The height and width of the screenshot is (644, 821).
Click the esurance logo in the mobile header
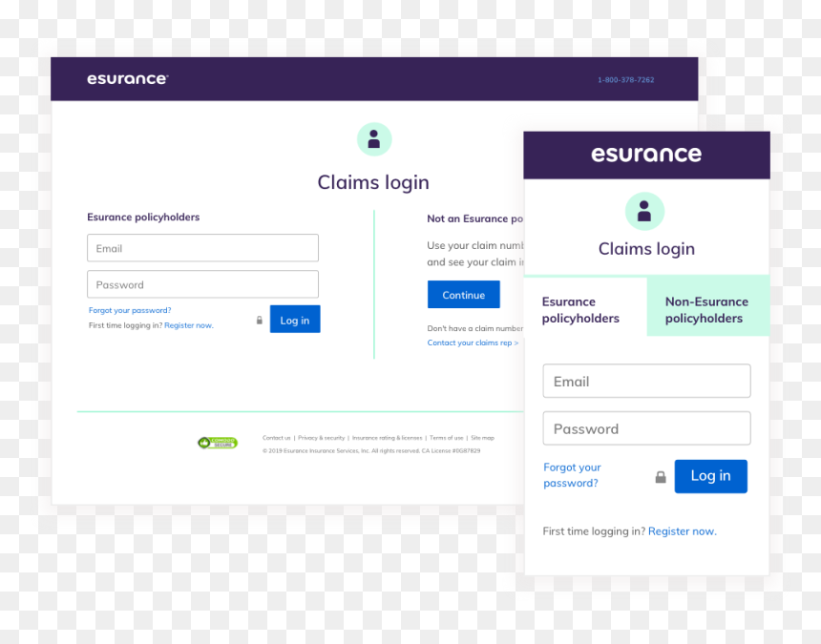point(646,155)
